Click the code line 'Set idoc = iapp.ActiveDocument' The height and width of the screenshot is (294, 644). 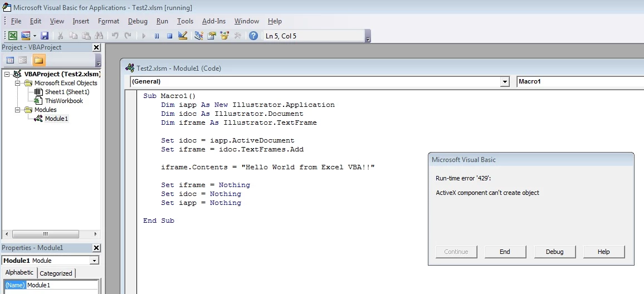tap(227, 140)
